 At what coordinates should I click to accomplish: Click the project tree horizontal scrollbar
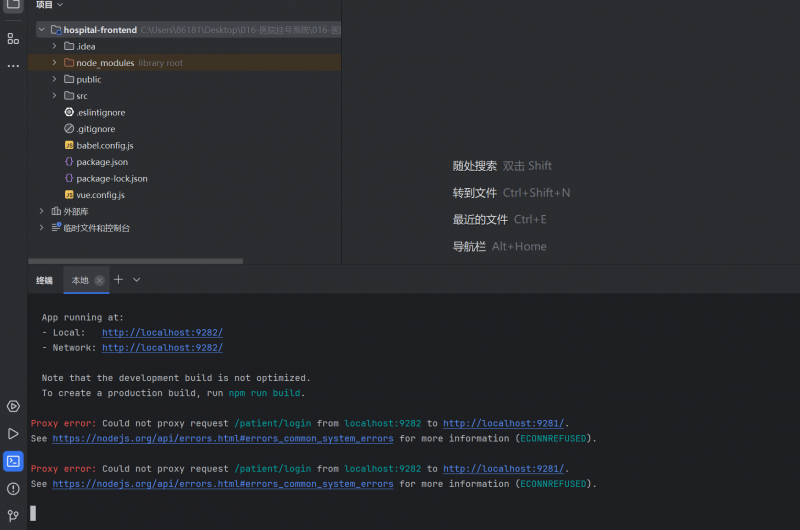(136, 261)
